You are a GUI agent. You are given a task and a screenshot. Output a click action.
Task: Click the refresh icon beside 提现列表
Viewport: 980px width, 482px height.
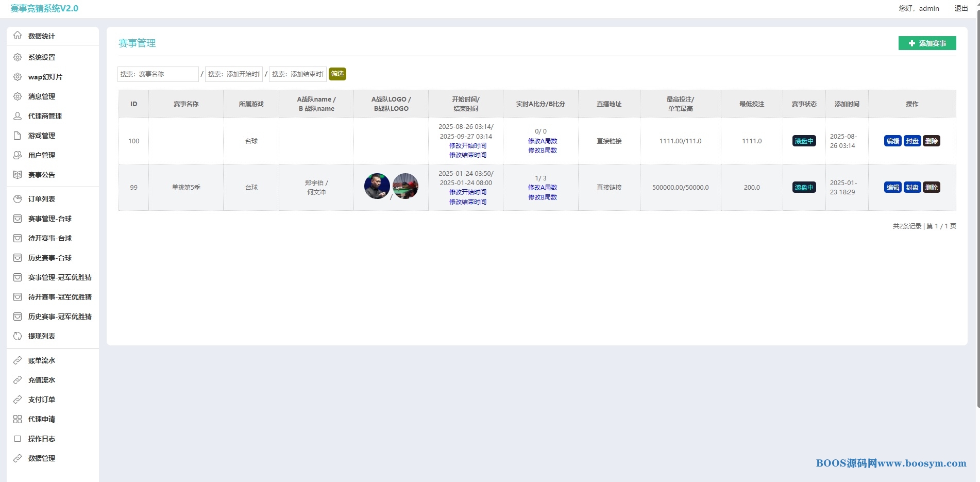(18, 336)
